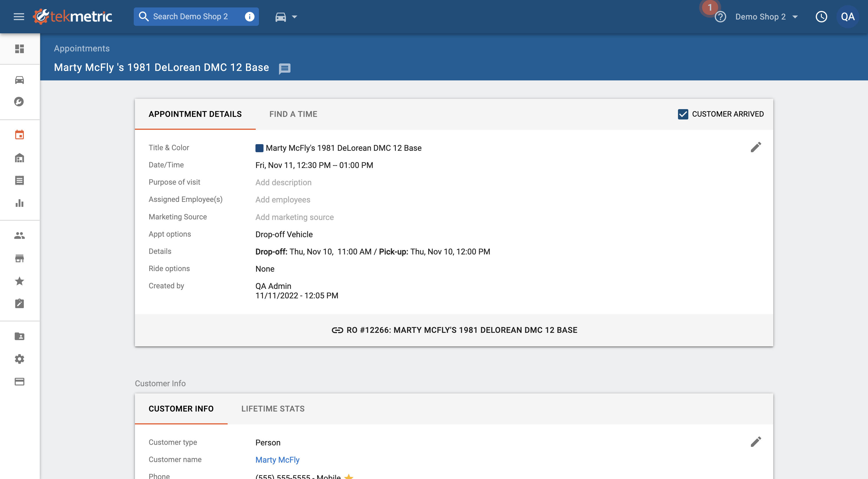Click the Fri, Nov 11 date/time value
The height and width of the screenshot is (479, 868).
314,165
